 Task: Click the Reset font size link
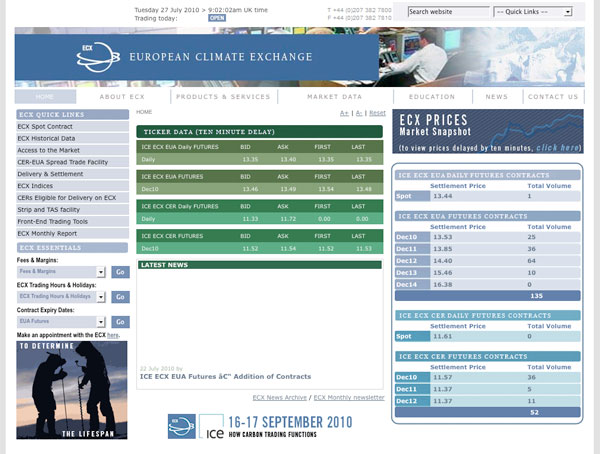pyautogui.click(x=377, y=113)
